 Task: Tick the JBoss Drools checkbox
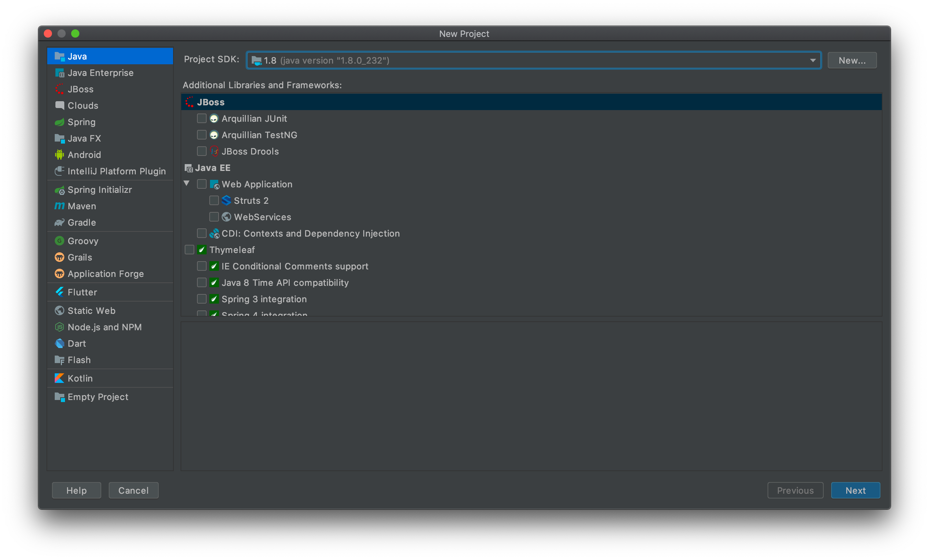point(202,151)
